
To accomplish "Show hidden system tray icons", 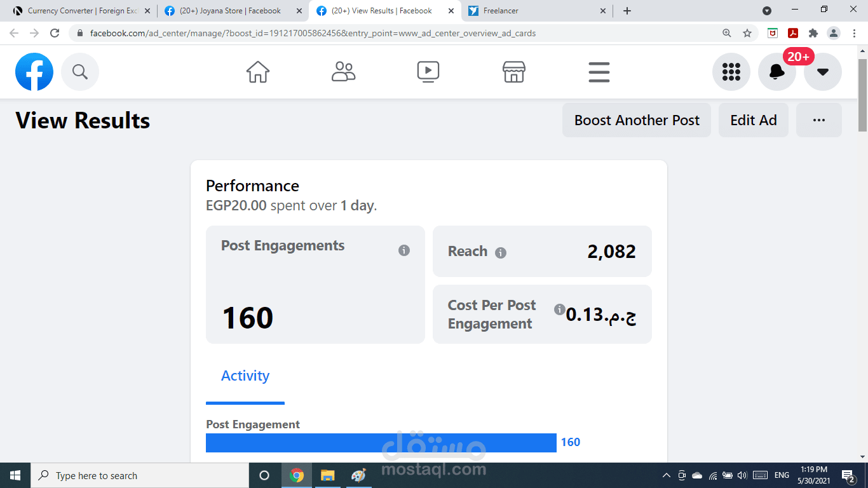I will (x=667, y=475).
